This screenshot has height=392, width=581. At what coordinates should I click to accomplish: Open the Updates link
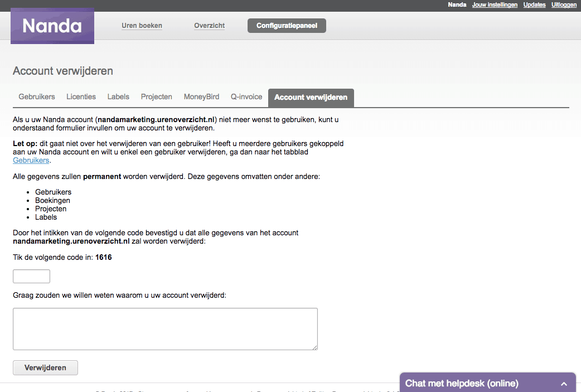pyautogui.click(x=534, y=5)
